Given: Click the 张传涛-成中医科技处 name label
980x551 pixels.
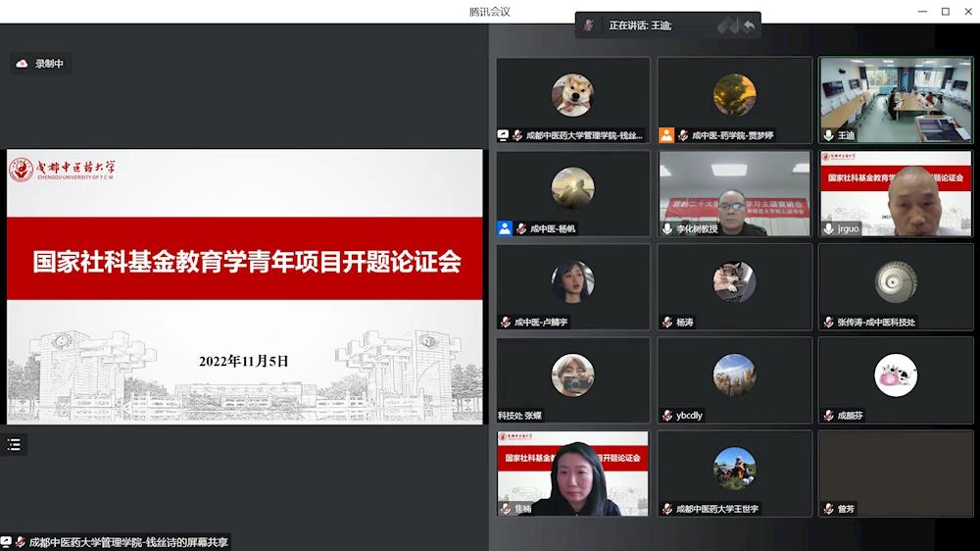Looking at the screenshot, I should 876,323.
